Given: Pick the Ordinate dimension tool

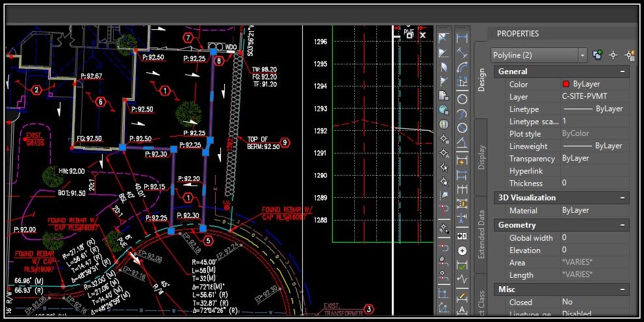Looking at the screenshot, I should point(463,83).
